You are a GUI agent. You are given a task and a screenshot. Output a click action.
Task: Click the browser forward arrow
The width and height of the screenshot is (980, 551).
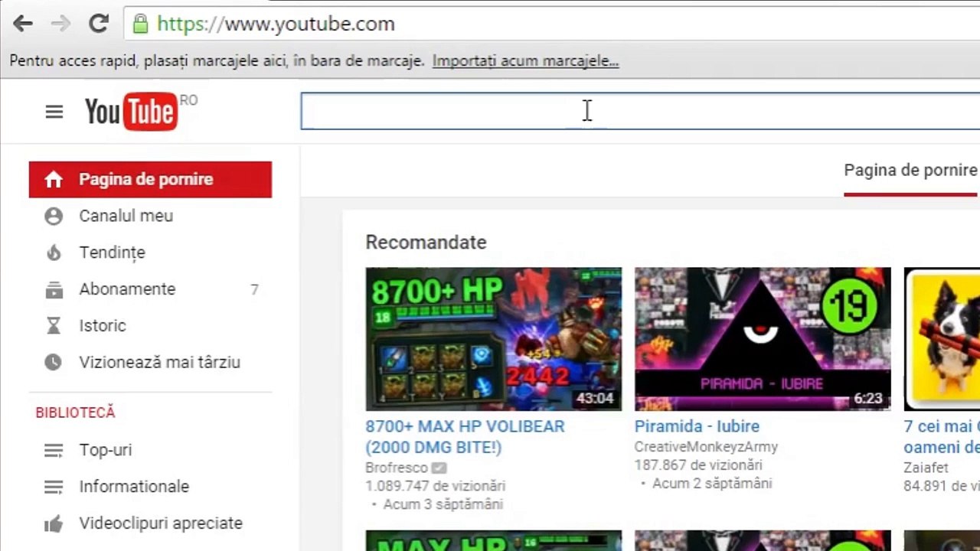click(x=60, y=24)
